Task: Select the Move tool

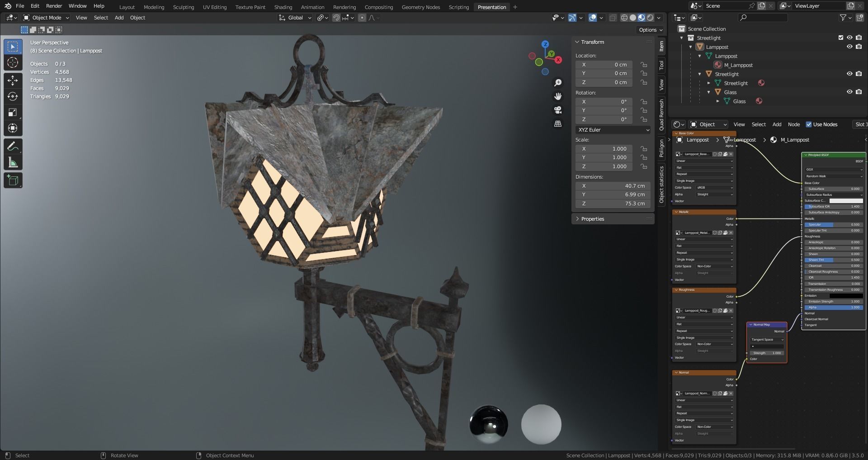Action: [x=13, y=81]
